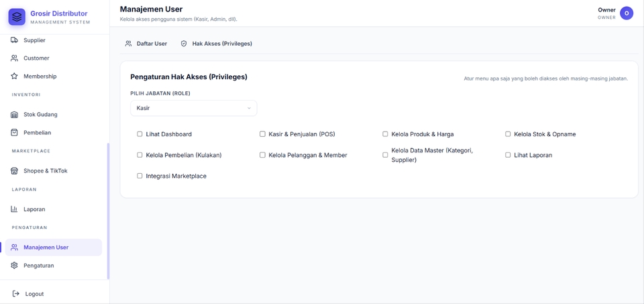Screen dimensions: 644x304
Task: Open the Stok Gudang page
Action: [54, 115]
